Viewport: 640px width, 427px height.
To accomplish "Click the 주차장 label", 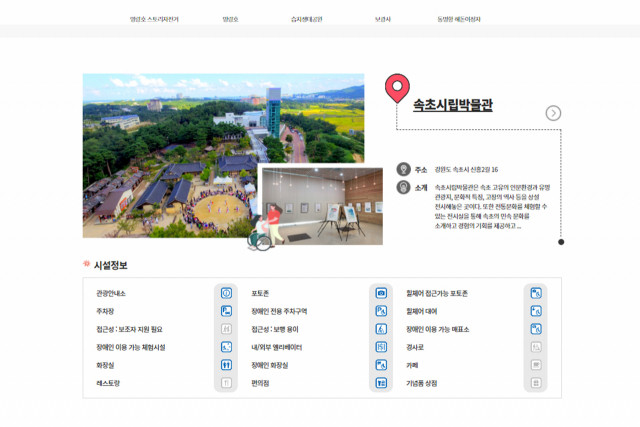I will click(105, 311).
